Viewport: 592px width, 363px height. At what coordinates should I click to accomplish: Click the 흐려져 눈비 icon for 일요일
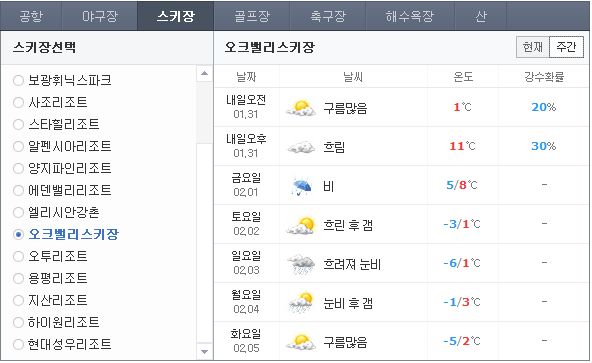(301, 264)
